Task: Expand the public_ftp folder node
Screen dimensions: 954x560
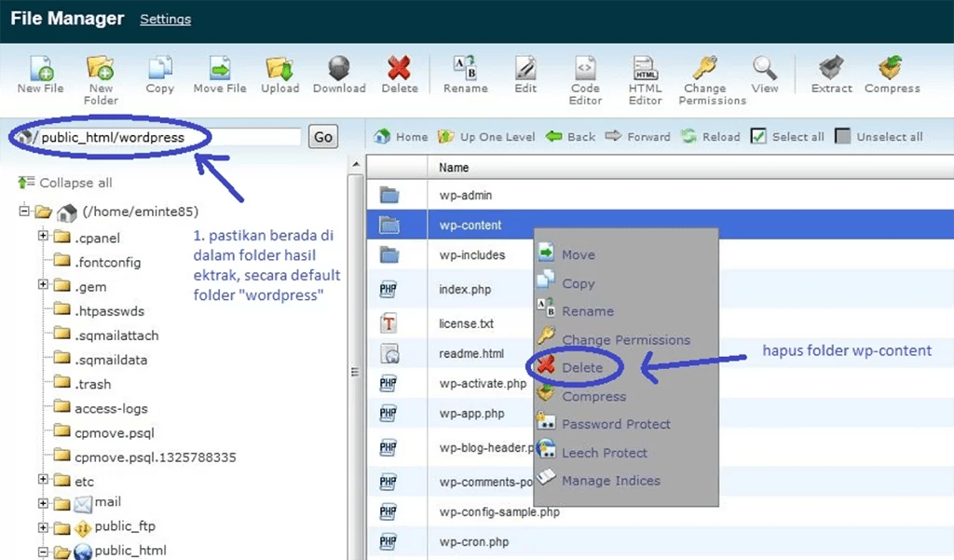Action: [43, 527]
